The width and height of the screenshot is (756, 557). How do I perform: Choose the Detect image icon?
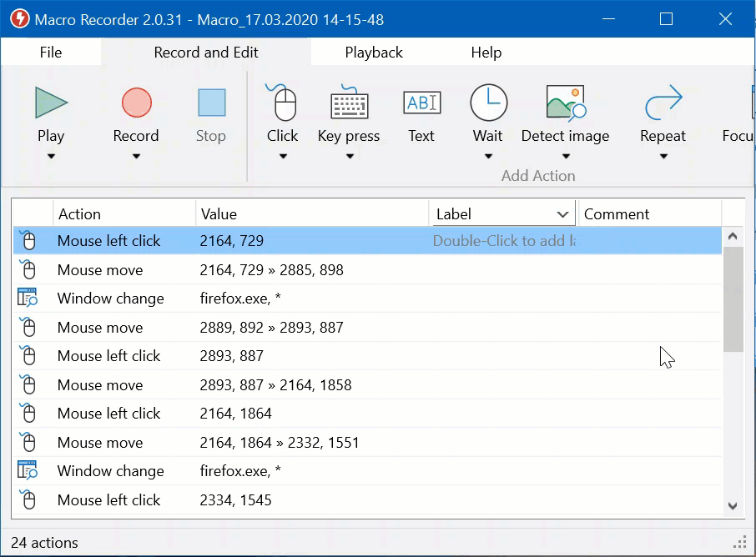(x=565, y=103)
